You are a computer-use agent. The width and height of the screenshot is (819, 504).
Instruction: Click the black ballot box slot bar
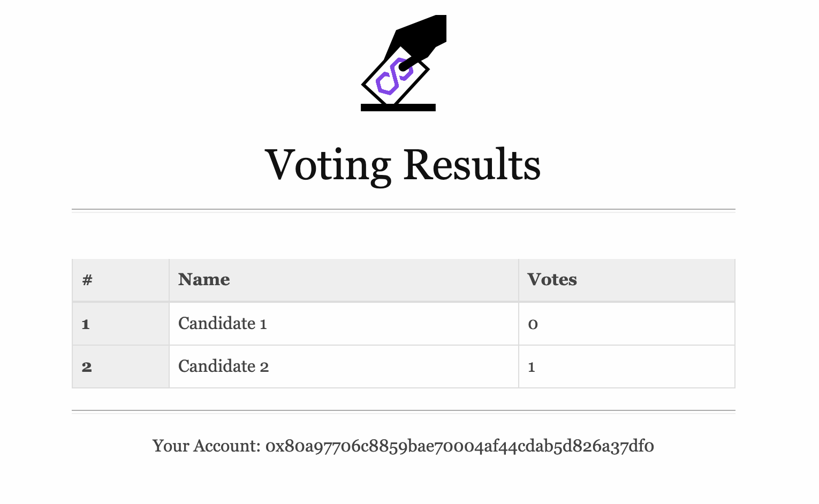point(398,108)
